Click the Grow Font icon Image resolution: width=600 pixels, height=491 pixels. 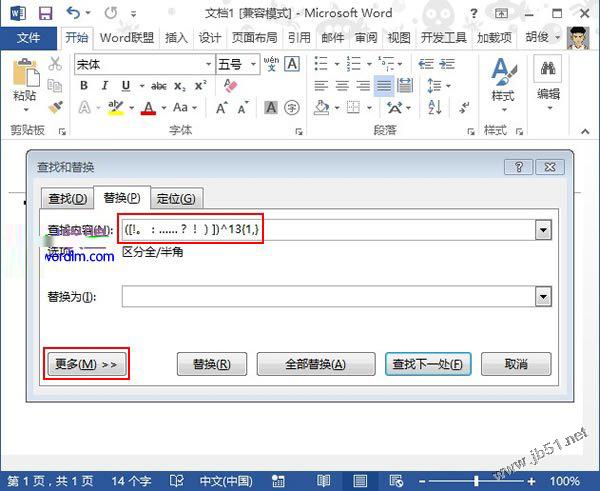coord(222,108)
